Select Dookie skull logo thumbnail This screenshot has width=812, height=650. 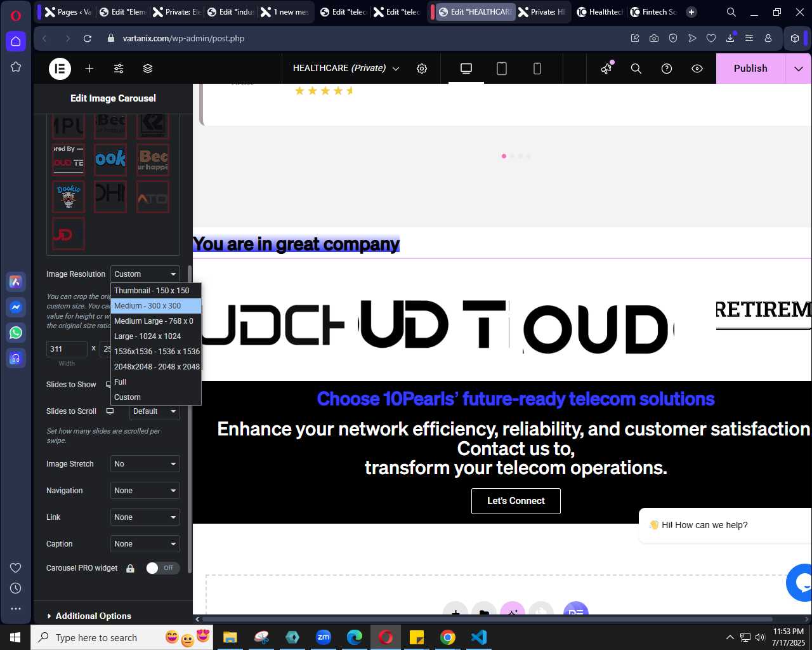coord(69,197)
